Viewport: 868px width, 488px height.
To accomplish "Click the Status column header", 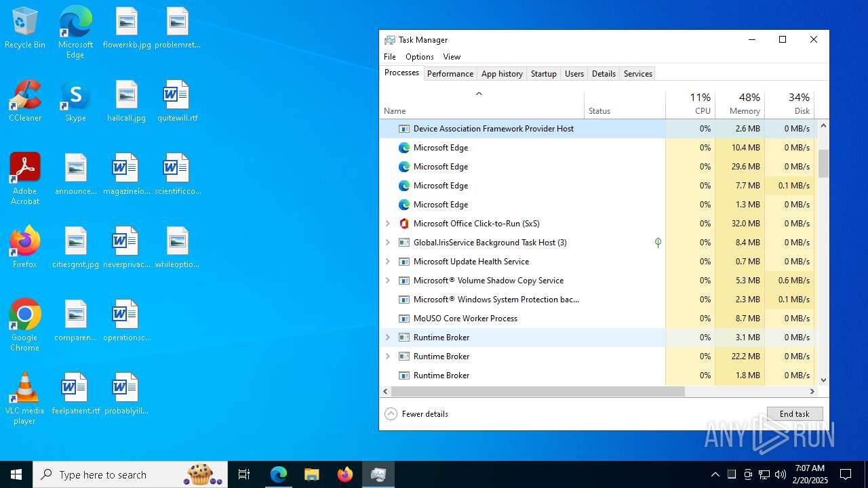I will (x=625, y=104).
